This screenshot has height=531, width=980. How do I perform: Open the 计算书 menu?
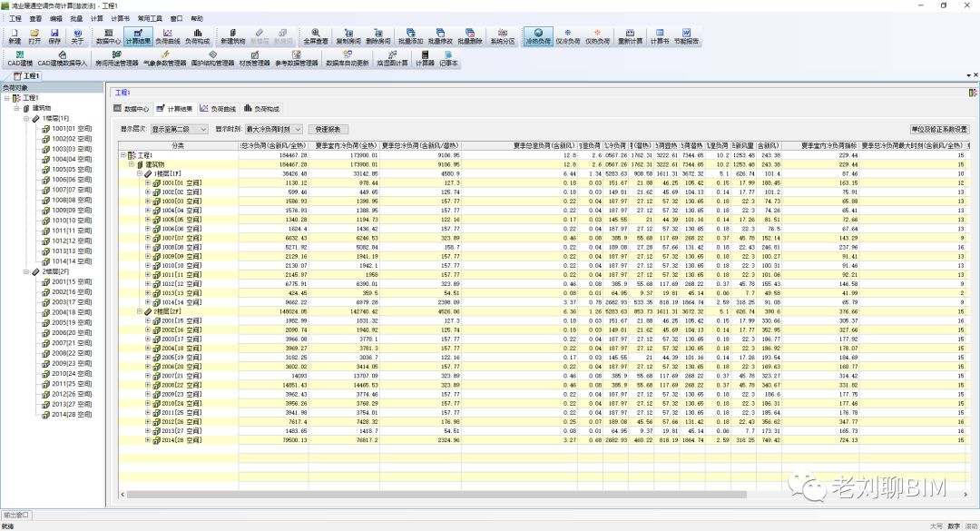tap(120, 19)
